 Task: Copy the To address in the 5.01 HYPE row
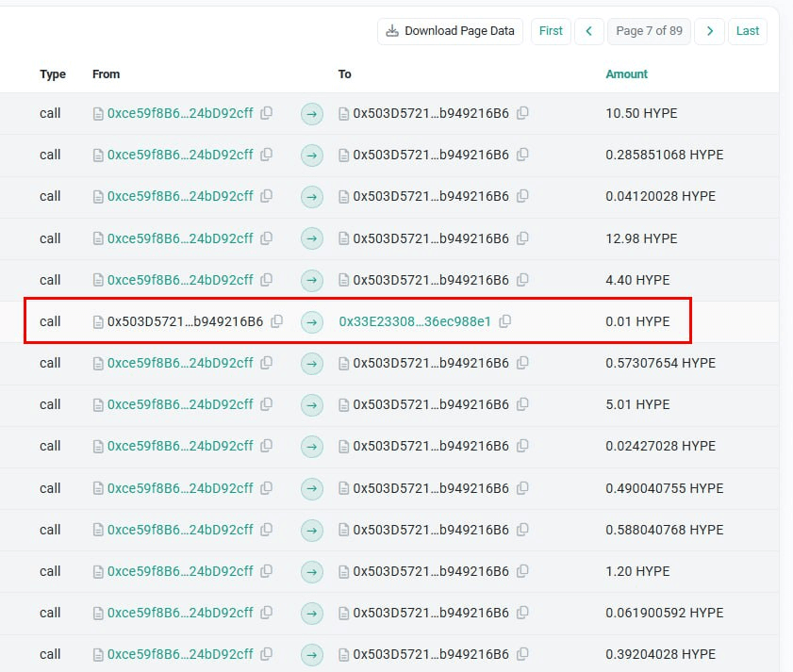tap(523, 404)
